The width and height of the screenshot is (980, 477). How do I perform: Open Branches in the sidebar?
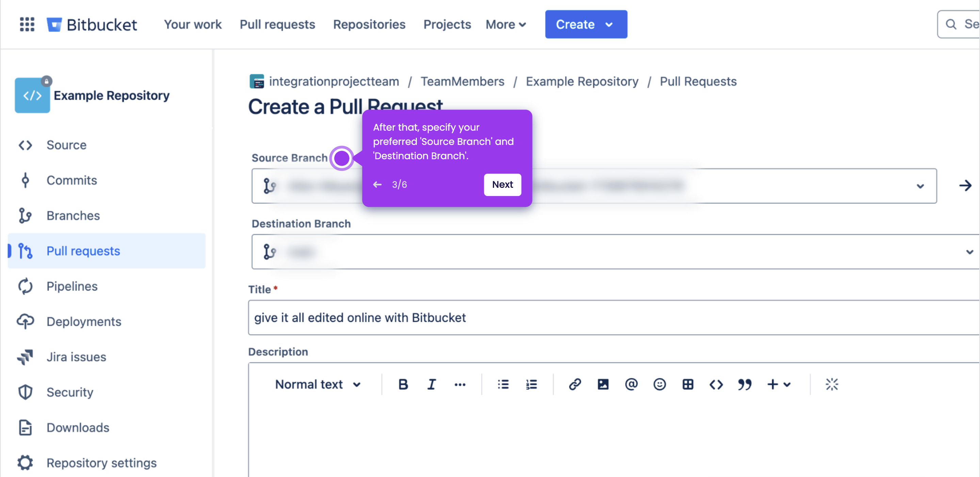107,216
